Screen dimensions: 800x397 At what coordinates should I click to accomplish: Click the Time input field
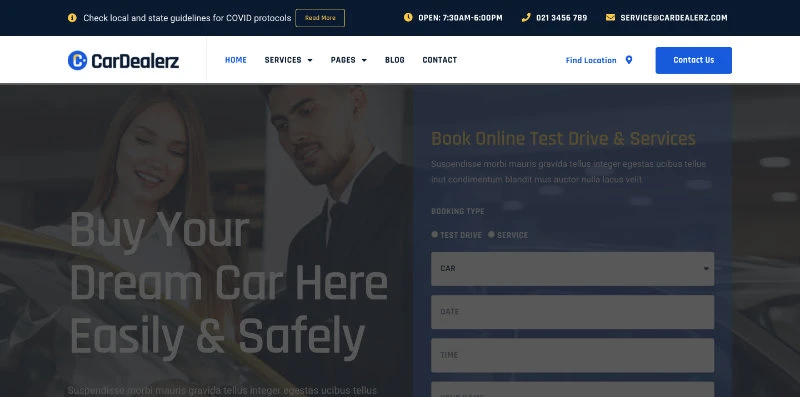[572, 355]
